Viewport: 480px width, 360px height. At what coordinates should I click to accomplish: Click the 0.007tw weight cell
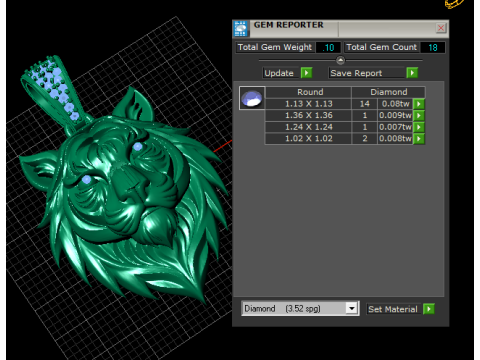pyautogui.click(x=395, y=127)
